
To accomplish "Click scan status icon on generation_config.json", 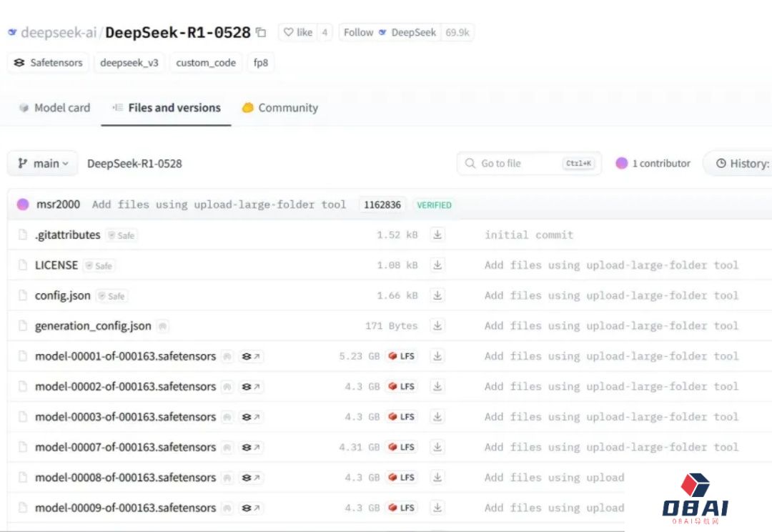I will coord(162,326).
